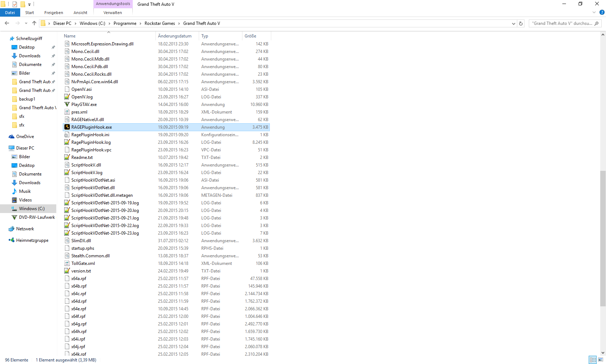Go up one folder level arrow

pos(34,23)
